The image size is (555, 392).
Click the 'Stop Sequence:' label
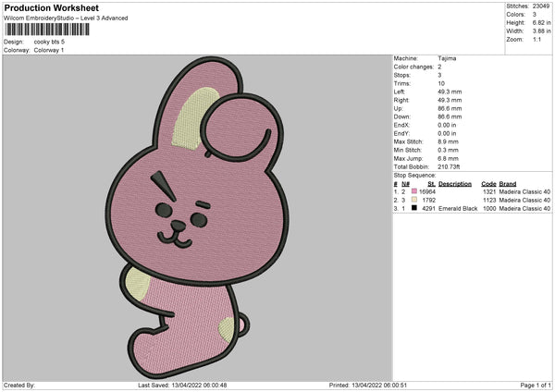(x=414, y=176)
